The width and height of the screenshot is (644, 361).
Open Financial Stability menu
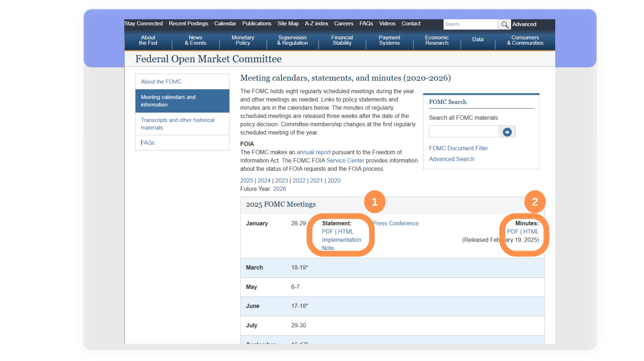click(x=342, y=40)
